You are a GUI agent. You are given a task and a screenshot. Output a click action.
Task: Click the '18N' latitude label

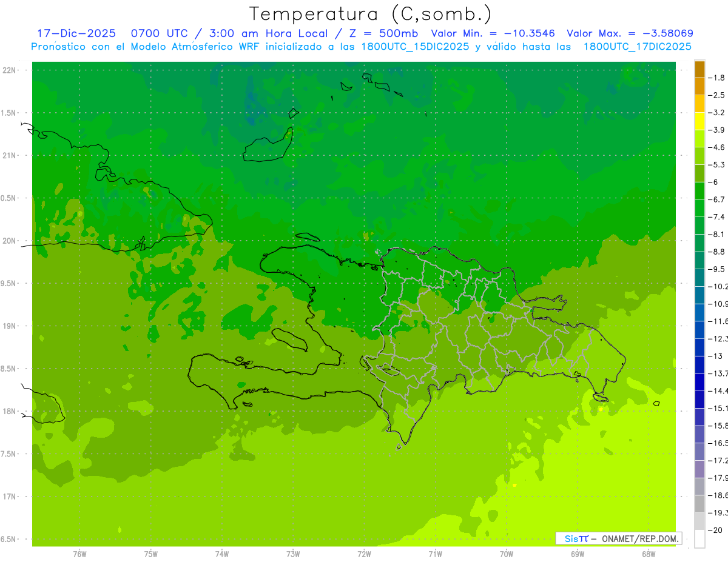9,411
